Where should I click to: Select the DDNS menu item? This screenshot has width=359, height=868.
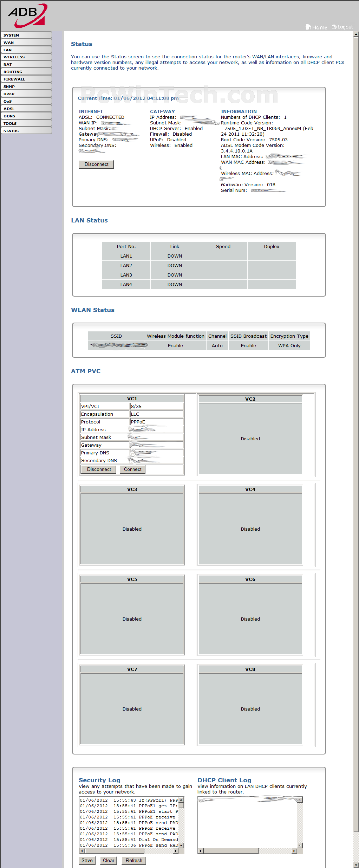[x=26, y=116]
